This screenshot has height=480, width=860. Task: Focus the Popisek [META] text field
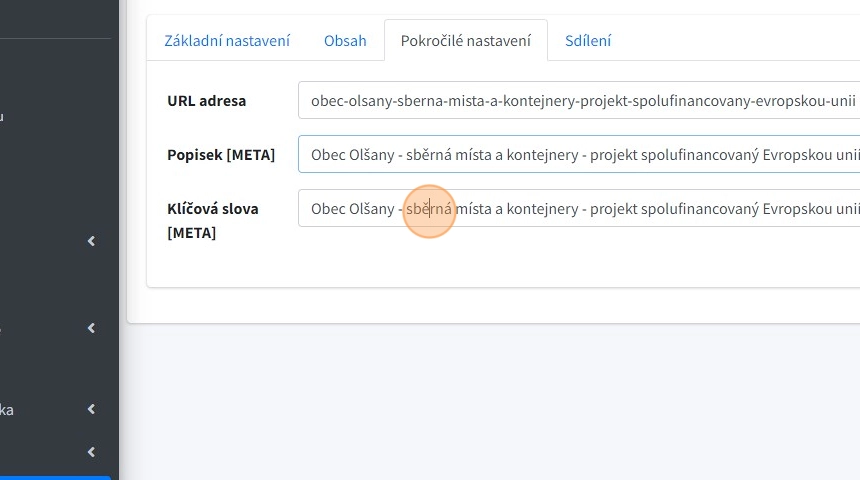(580, 155)
